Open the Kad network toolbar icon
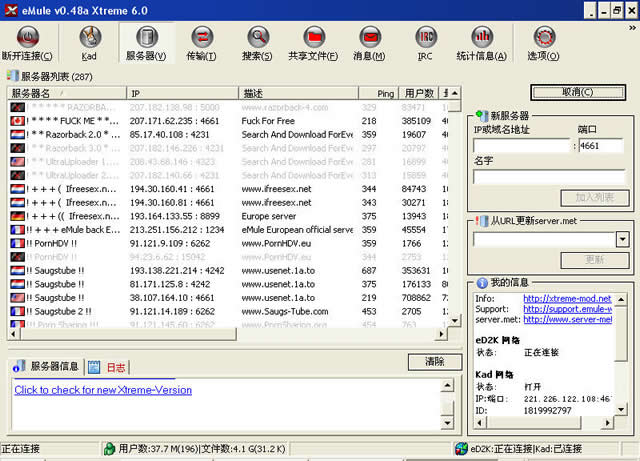The width and height of the screenshot is (640, 461). click(90, 37)
